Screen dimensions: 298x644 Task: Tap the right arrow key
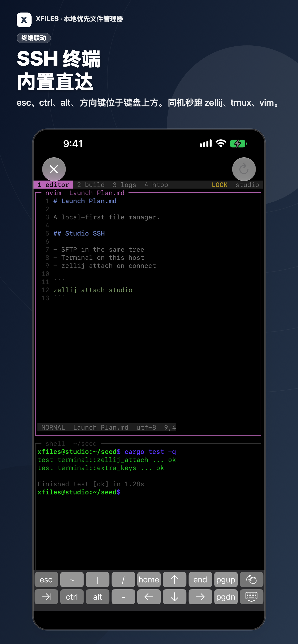pyautogui.click(x=200, y=597)
